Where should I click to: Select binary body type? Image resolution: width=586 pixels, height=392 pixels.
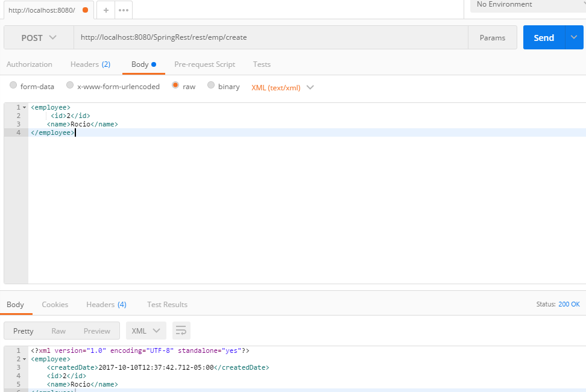(x=211, y=85)
